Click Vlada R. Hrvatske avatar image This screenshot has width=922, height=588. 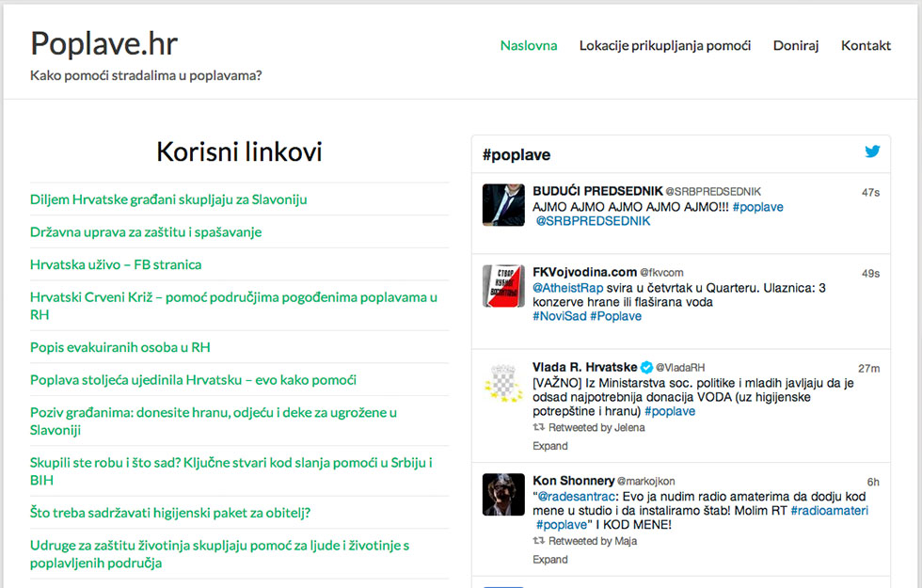(x=503, y=381)
